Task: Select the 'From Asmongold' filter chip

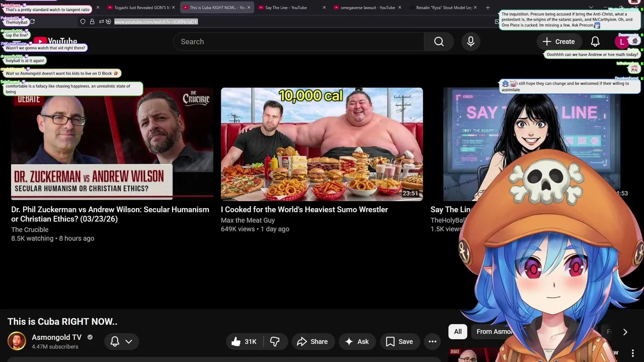Action: click(x=493, y=331)
